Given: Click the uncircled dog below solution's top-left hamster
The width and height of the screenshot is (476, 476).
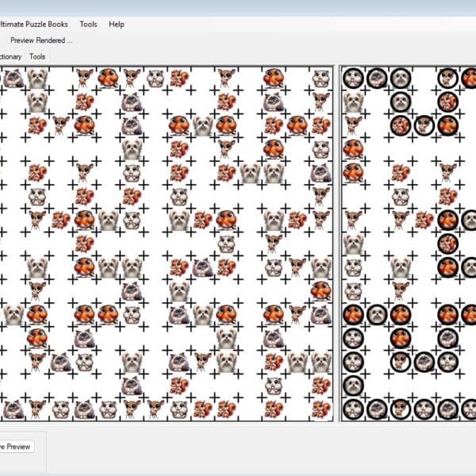Looking at the screenshot, I should 353,102.
